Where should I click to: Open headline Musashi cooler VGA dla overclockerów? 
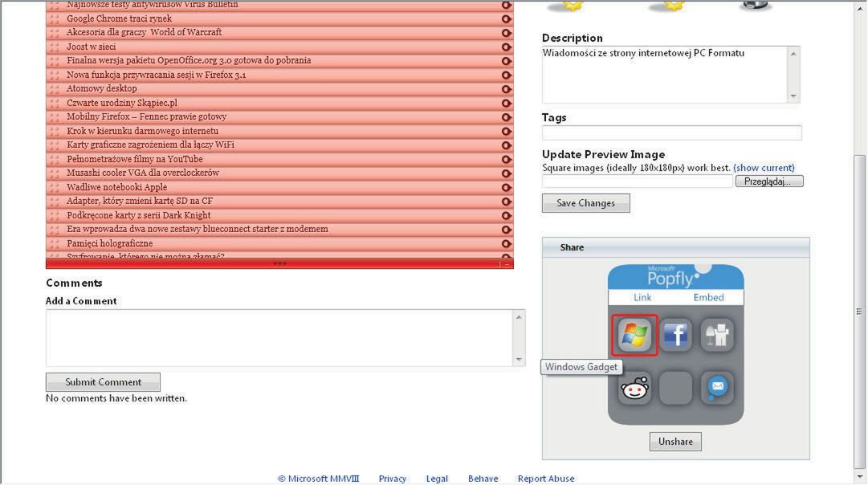143,173
